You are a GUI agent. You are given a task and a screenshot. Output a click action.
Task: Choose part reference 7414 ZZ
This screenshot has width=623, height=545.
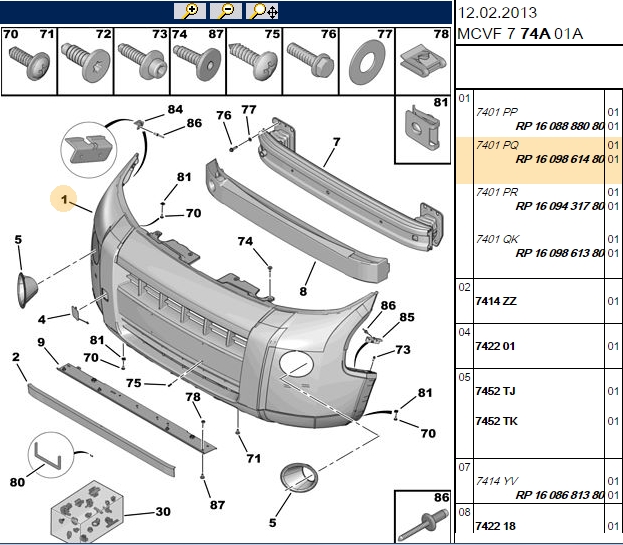(x=496, y=301)
